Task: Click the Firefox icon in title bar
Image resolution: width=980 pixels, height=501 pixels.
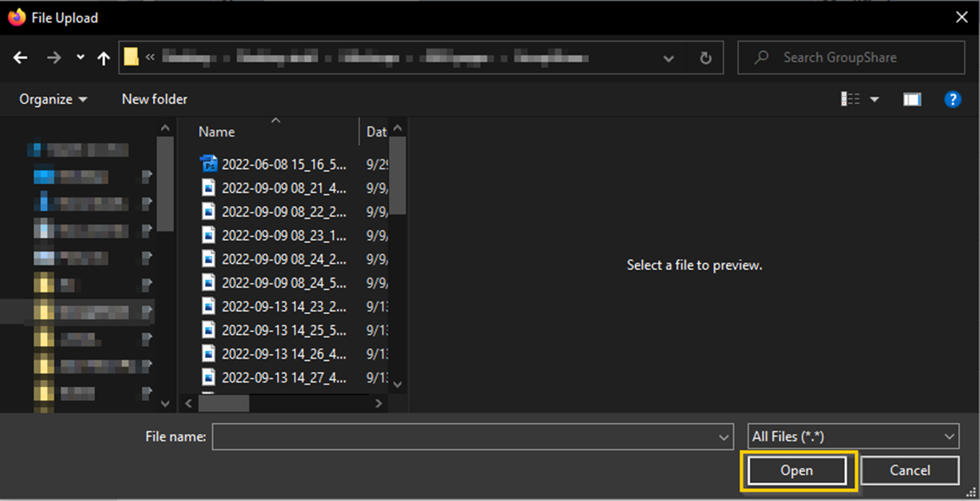Action: point(17,17)
